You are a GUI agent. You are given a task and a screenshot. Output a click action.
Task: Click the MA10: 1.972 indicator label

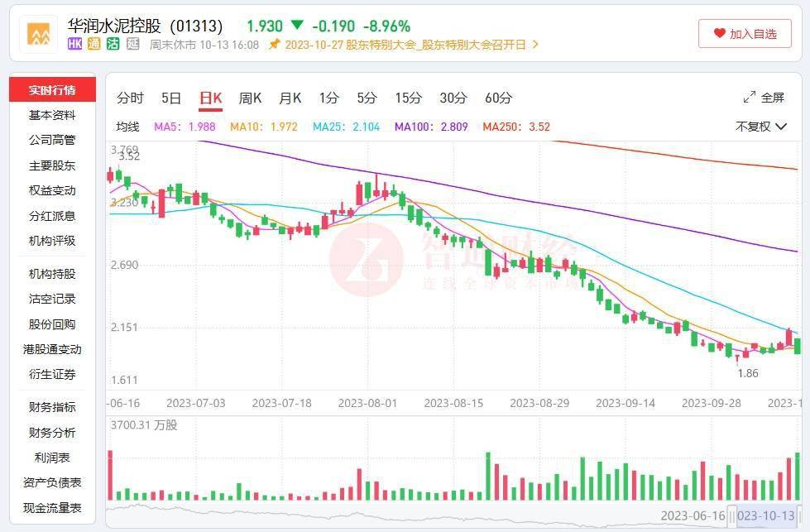coord(263,127)
